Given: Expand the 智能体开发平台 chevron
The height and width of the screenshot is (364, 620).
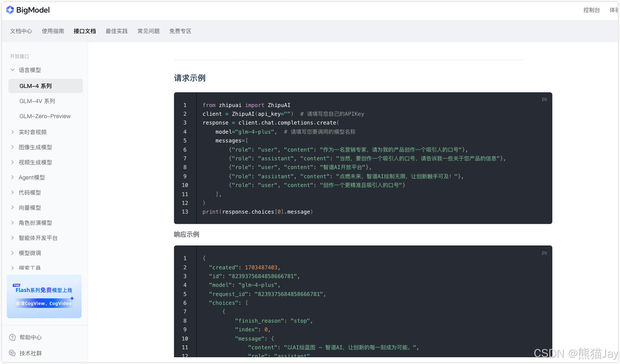Looking at the screenshot, I should pyautogui.click(x=13, y=238).
